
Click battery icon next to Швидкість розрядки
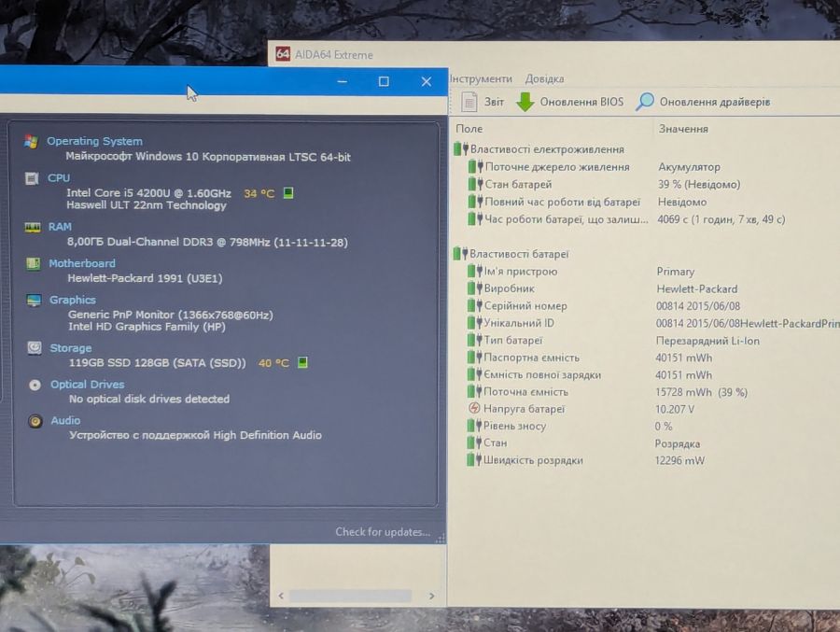pos(474,460)
